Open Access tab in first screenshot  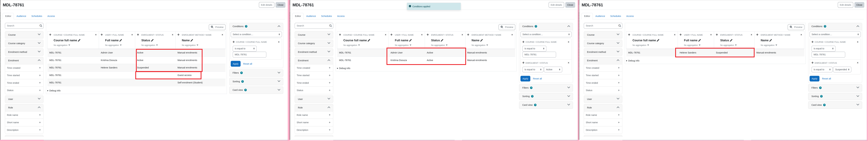click(51, 16)
